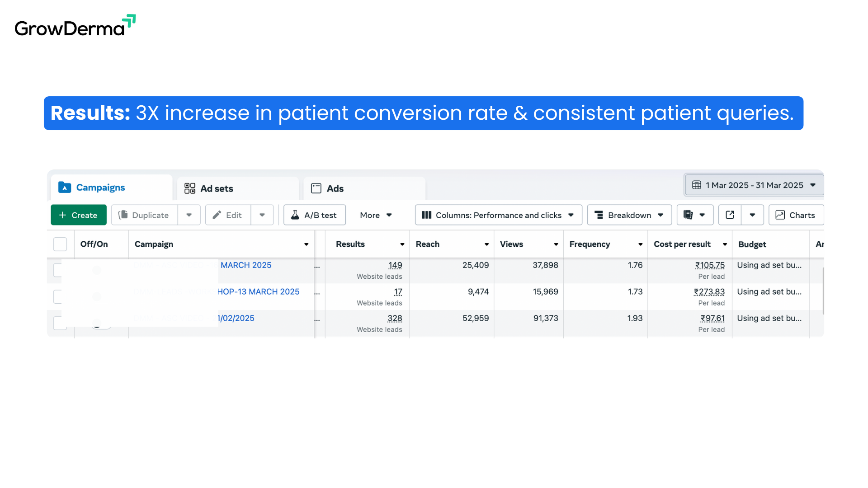The height and width of the screenshot is (488, 868).
Task: Select the 13 MARCH 2025 campaign checkbox
Action: point(57,297)
